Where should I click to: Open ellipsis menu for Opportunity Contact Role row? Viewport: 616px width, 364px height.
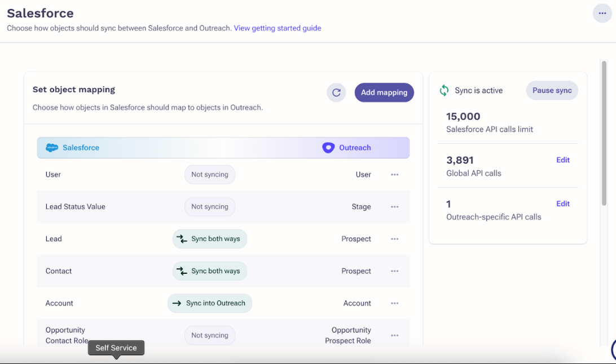coord(394,335)
